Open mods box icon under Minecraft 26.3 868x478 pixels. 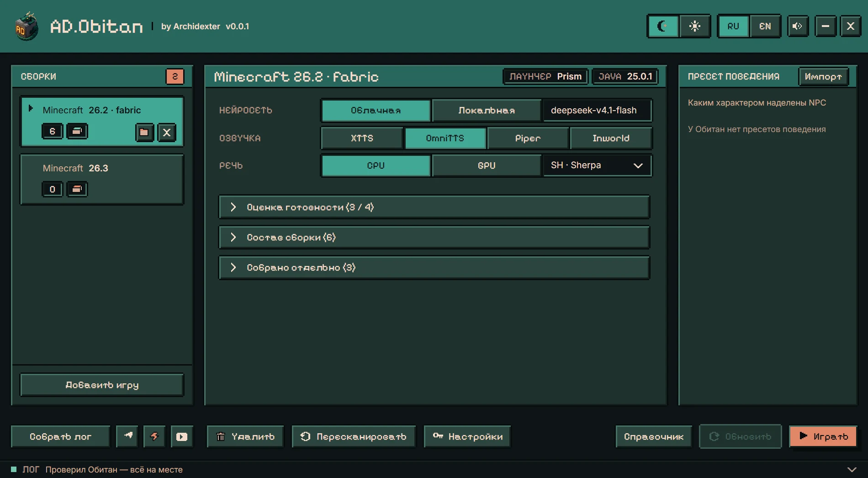tap(77, 189)
